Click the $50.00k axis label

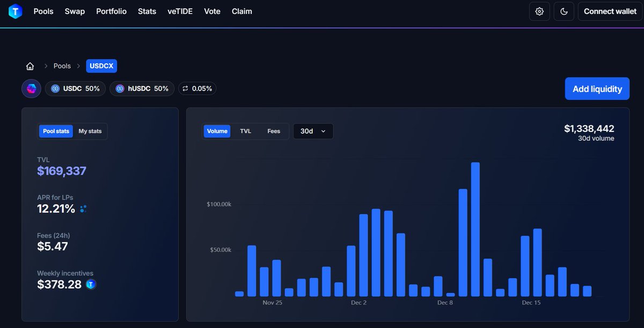[x=221, y=250]
